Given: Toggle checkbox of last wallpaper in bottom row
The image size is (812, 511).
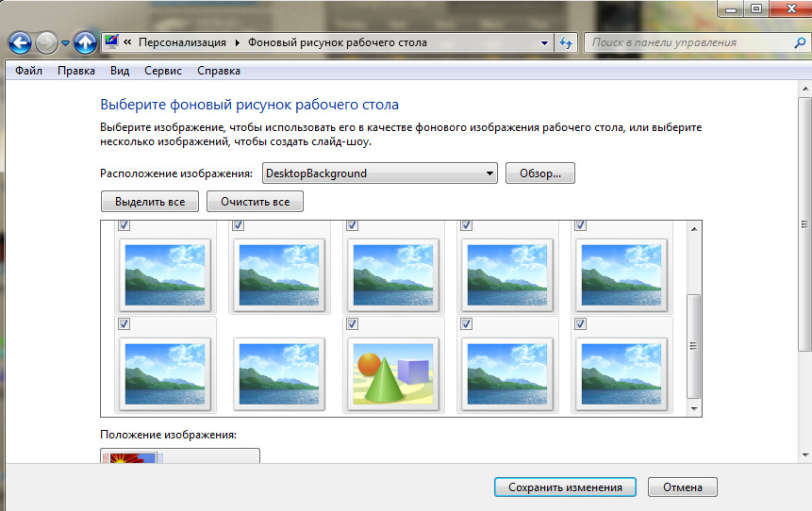Looking at the screenshot, I should (580, 323).
